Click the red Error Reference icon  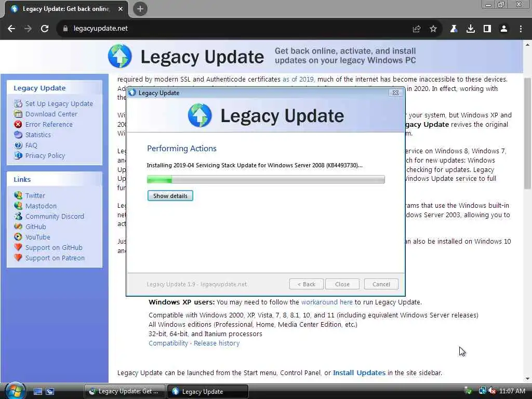18,124
